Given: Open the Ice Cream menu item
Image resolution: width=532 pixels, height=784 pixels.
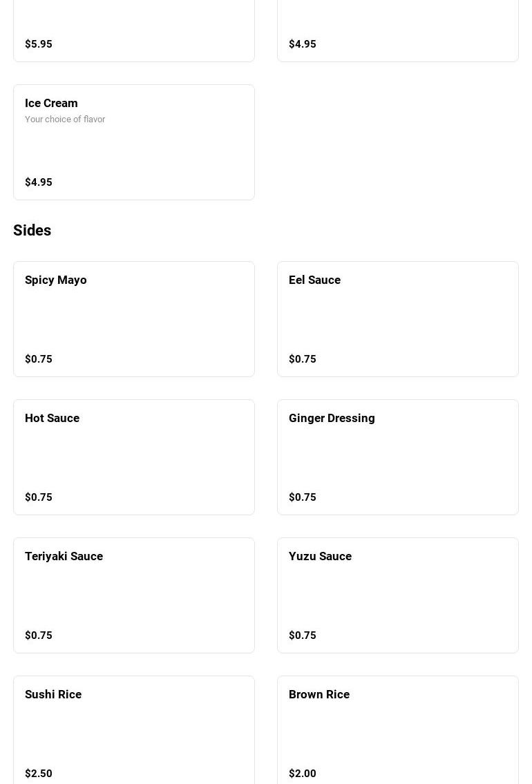Looking at the screenshot, I should [133, 142].
